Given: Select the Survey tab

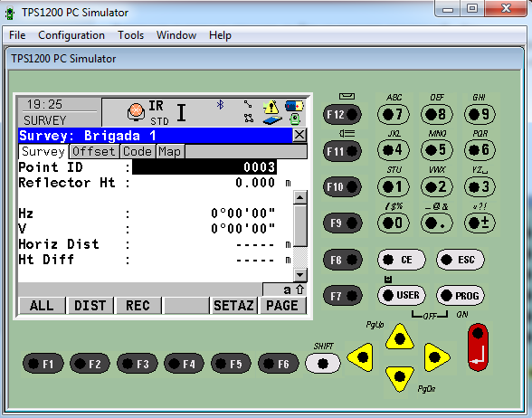Looking at the screenshot, I should coord(43,151).
